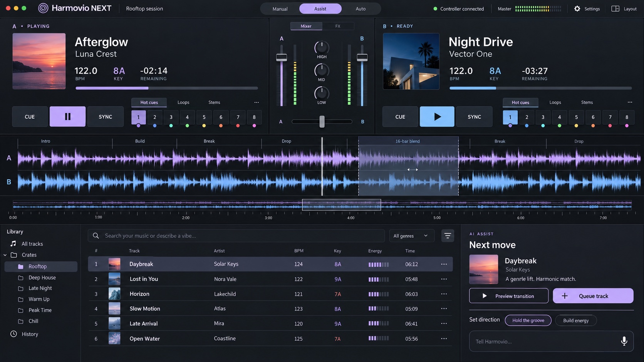Image resolution: width=644 pixels, height=362 pixels.
Task: Open Loops tab on Deck A
Action: tap(183, 102)
